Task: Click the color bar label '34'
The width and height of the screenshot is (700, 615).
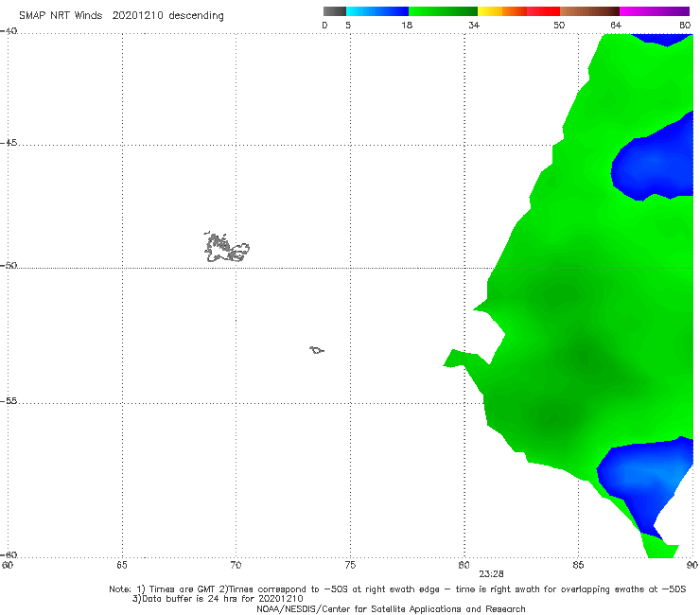Action: tap(474, 25)
